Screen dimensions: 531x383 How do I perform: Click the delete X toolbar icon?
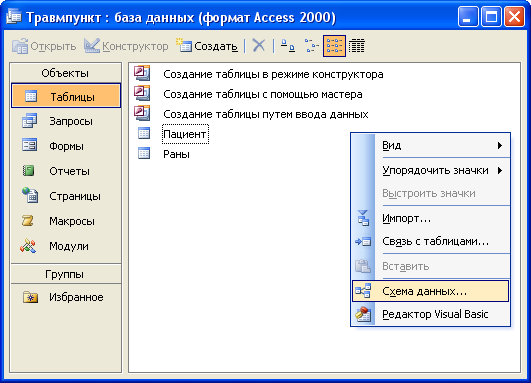point(259,45)
